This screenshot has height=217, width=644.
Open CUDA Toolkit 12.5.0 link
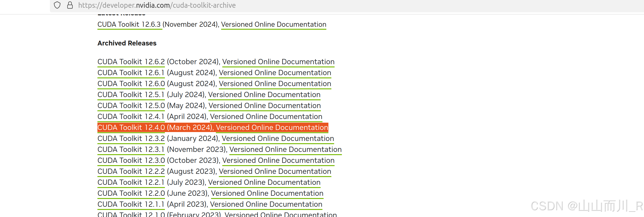(x=131, y=106)
